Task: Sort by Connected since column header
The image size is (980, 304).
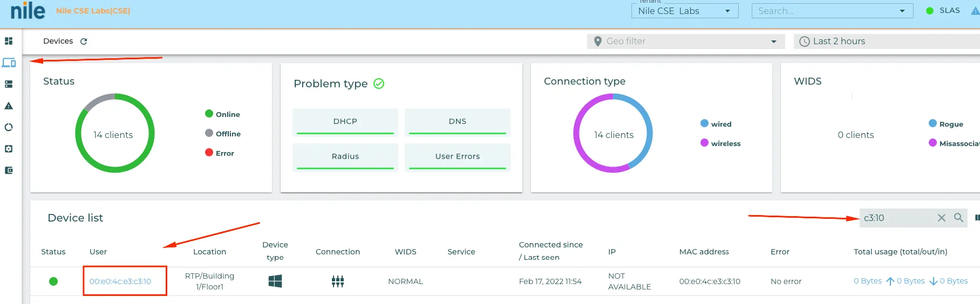Action: [x=551, y=251]
